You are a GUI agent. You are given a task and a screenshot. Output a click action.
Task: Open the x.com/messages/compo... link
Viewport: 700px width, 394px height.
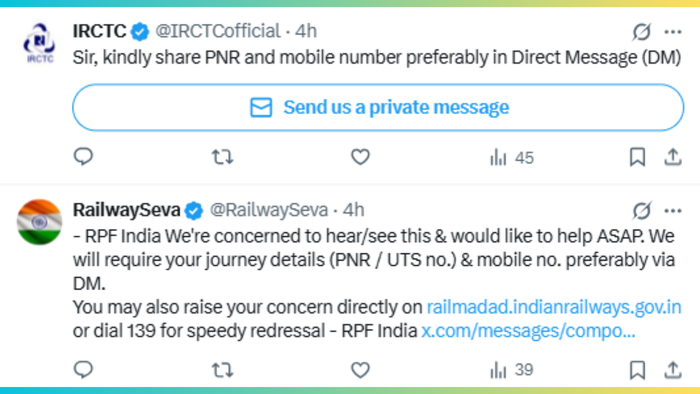[x=528, y=331]
